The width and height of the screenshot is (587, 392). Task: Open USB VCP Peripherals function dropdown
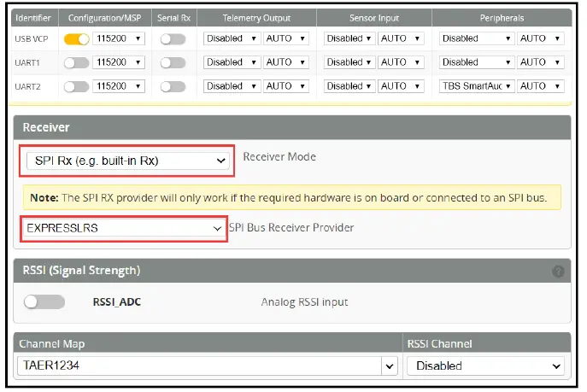point(477,38)
